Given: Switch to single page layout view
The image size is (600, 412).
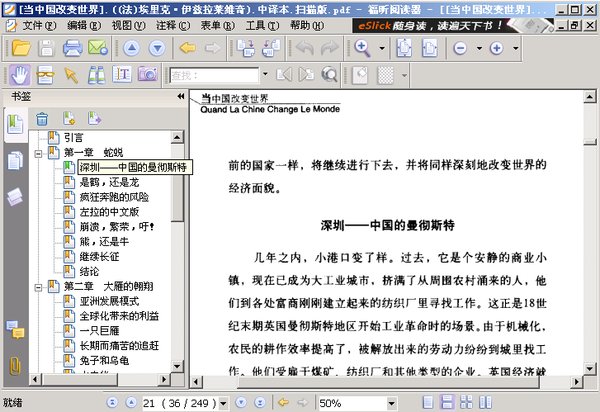Looking at the screenshot, I should coord(428,402).
